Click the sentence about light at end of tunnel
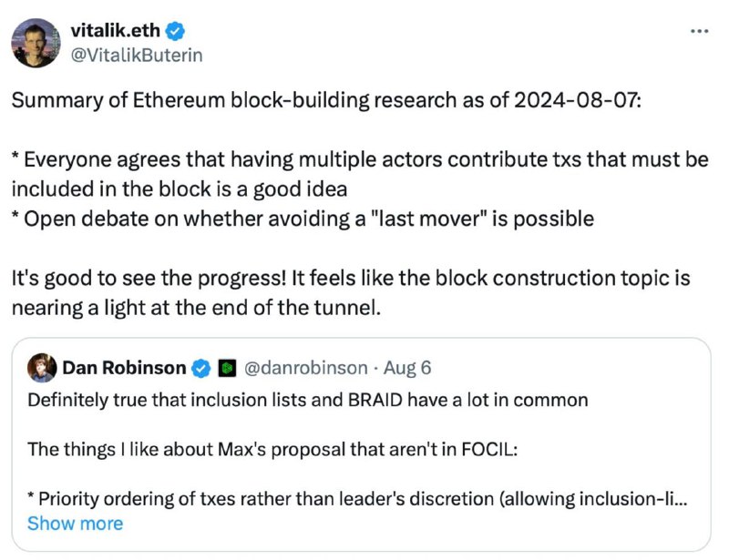The image size is (729, 560). click(351, 293)
